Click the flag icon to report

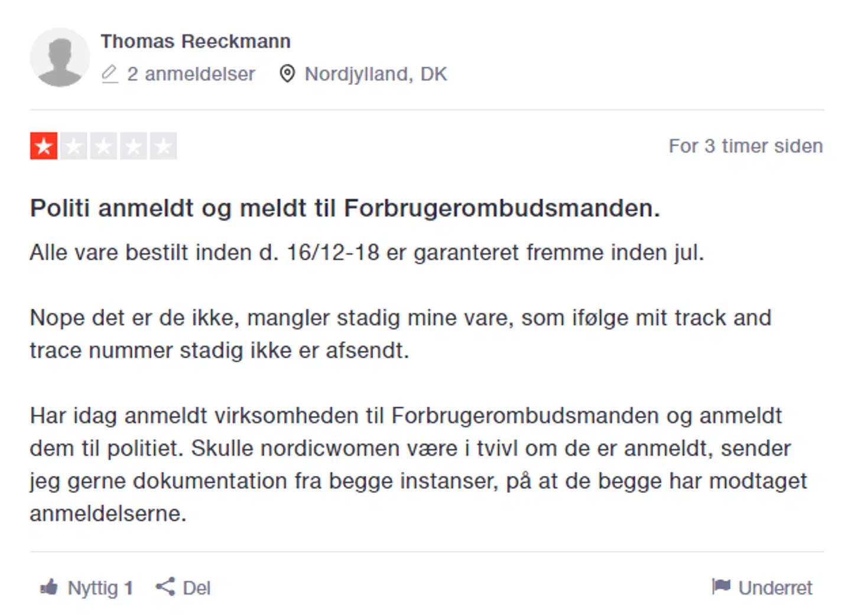[x=721, y=586]
